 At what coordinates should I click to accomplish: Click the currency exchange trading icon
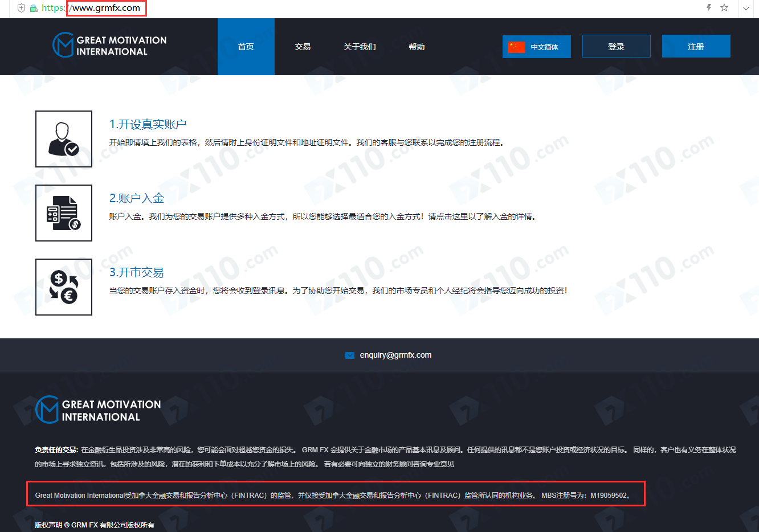tap(64, 287)
